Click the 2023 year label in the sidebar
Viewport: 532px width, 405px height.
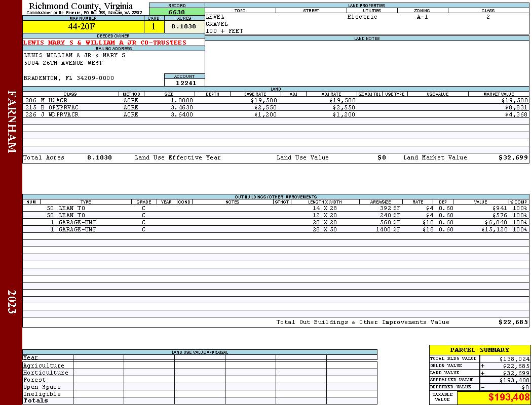click(12, 301)
